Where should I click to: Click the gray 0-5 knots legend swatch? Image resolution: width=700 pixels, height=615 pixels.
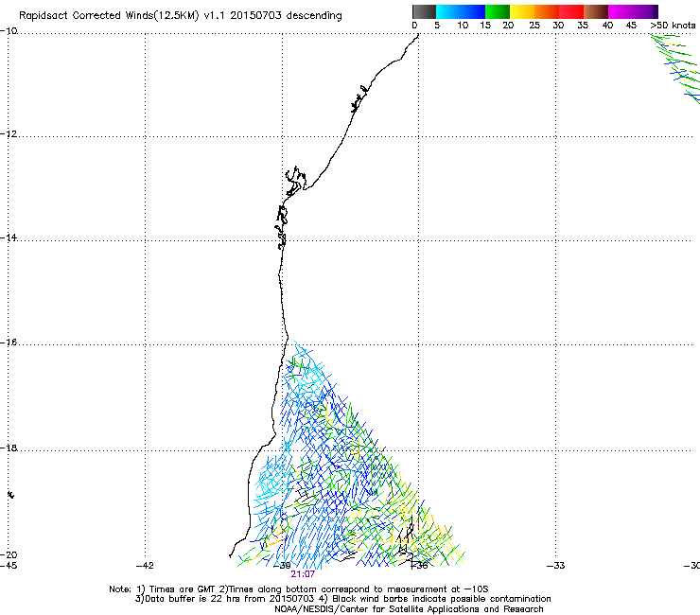tap(424, 11)
